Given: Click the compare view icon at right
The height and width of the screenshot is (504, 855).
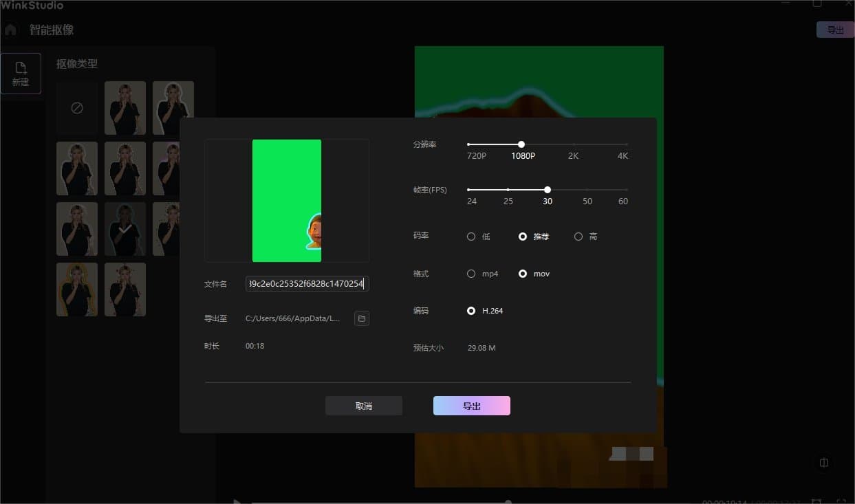Looking at the screenshot, I should point(824,463).
